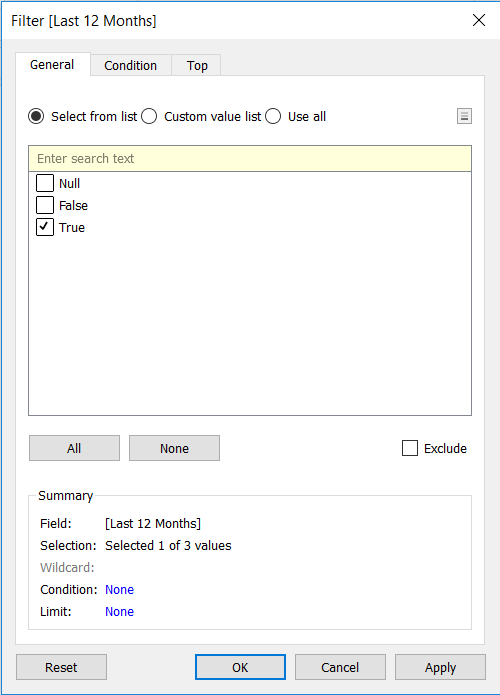Click the All button
The image size is (500, 695).
point(74,448)
